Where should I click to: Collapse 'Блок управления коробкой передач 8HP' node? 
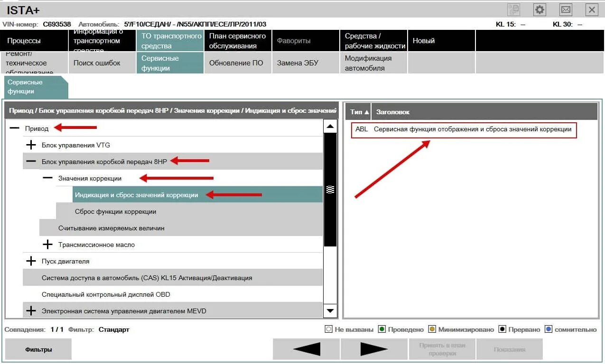tap(31, 162)
